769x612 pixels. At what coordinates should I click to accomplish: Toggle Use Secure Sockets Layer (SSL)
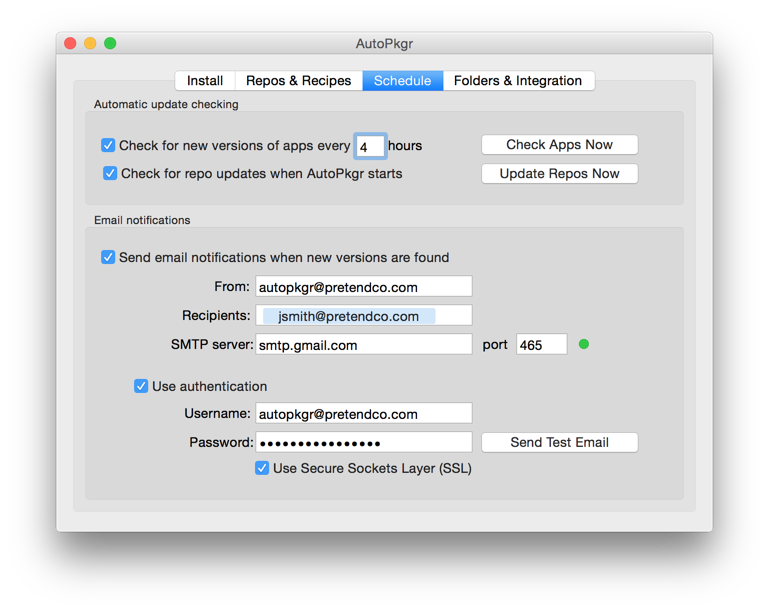(x=262, y=468)
